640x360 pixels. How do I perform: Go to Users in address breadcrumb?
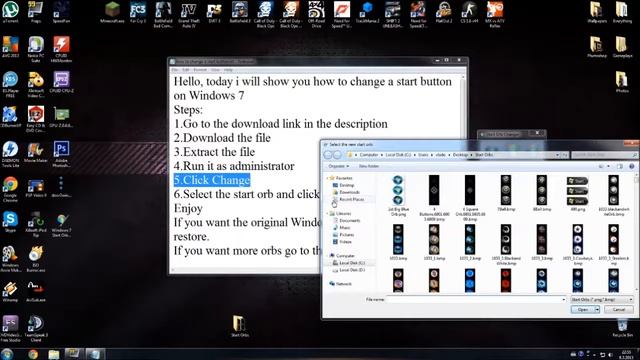click(423, 155)
